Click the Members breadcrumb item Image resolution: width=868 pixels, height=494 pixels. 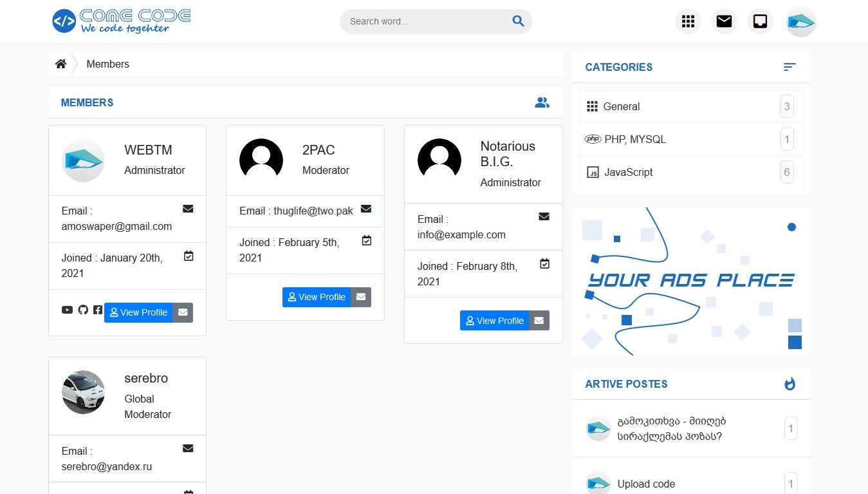pyautogui.click(x=107, y=64)
